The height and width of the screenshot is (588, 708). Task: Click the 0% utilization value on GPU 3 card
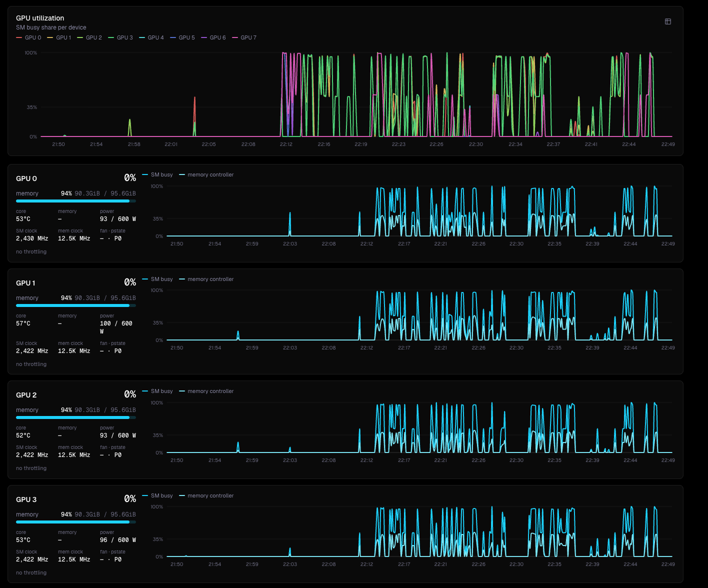click(x=130, y=499)
